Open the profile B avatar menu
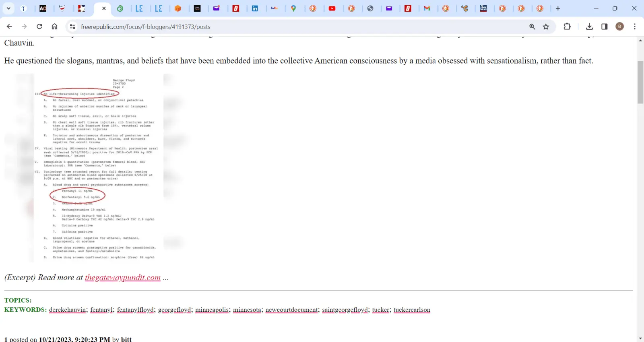This screenshot has width=644, height=342. tap(620, 27)
